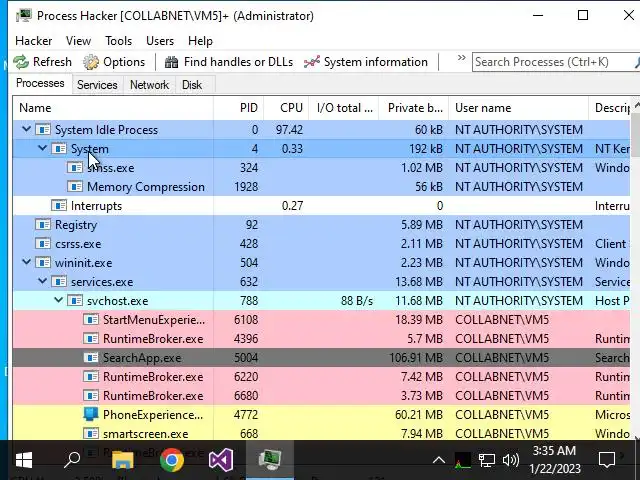Click the network tray icon
Viewport: 640px width, 480px height.
(487, 461)
